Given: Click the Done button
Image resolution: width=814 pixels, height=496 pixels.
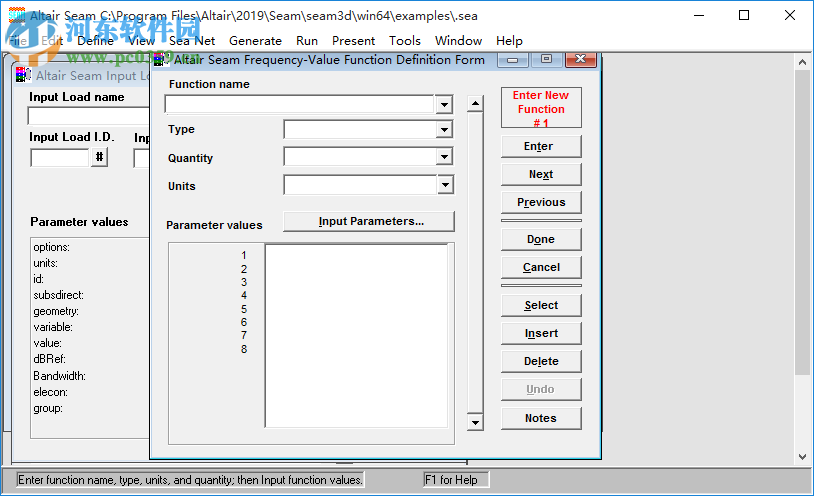Looking at the screenshot, I should point(541,239).
